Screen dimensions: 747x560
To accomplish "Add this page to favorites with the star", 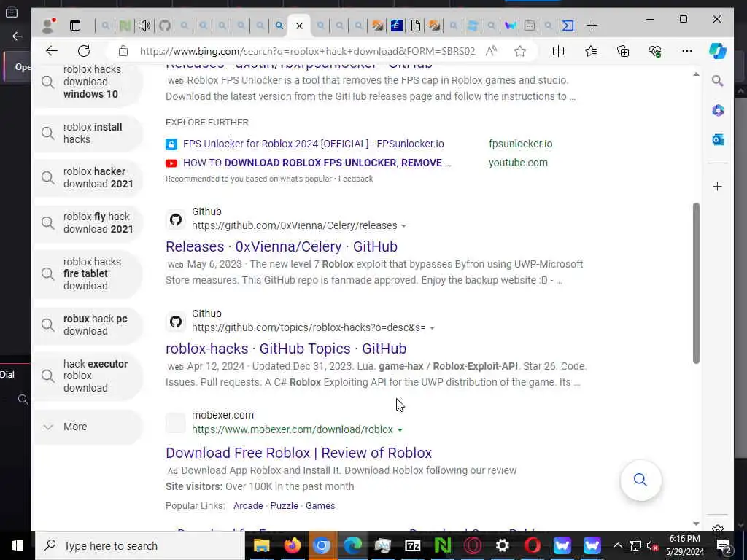I will coord(519,51).
